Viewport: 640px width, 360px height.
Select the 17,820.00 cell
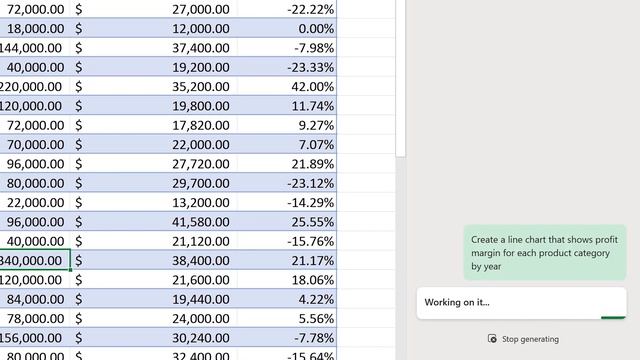point(154,125)
